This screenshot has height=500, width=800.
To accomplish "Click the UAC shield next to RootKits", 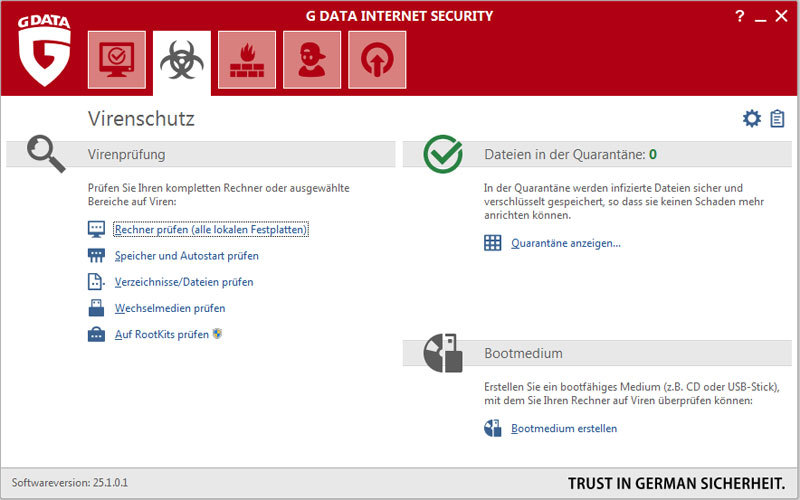I will 217,334.
